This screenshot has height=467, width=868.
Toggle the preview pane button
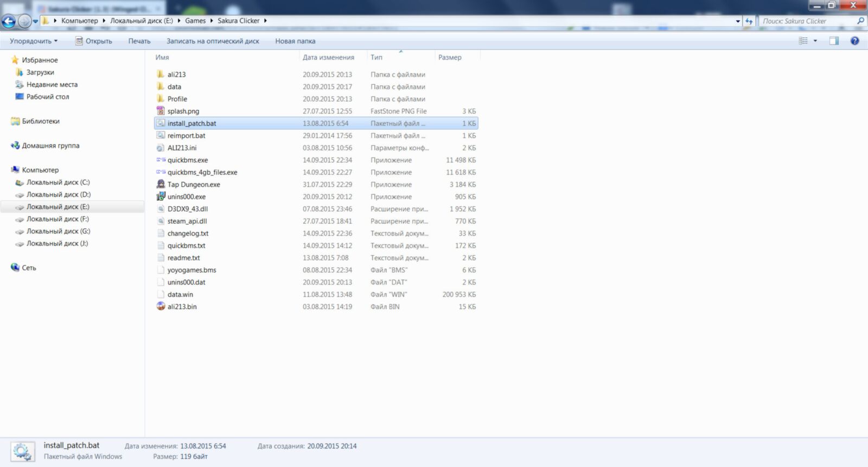[x=834, y=41]
